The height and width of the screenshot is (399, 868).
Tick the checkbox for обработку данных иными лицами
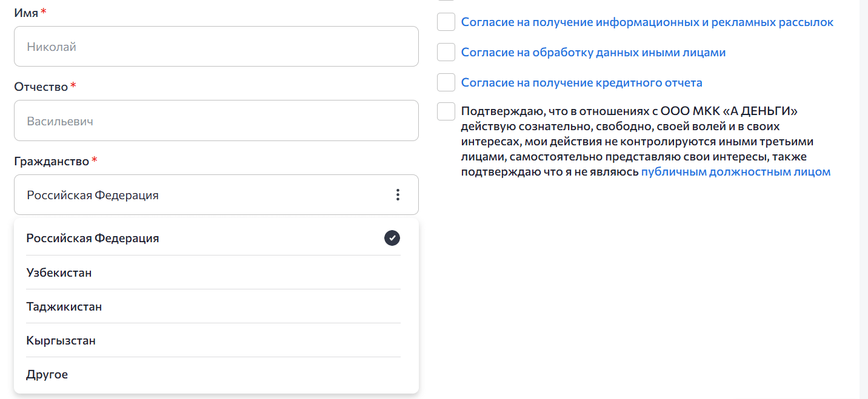pos(446,52)
